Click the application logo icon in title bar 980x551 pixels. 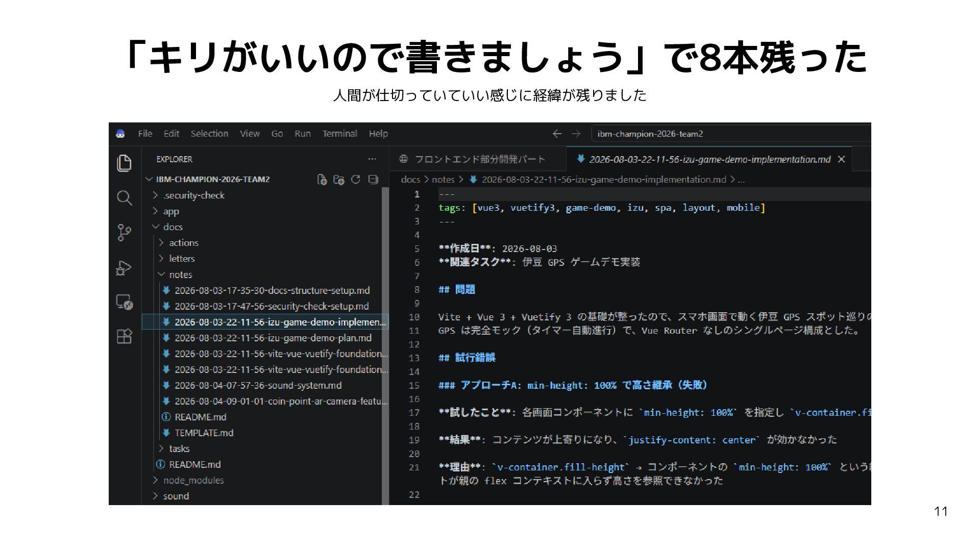pos(120,134)
